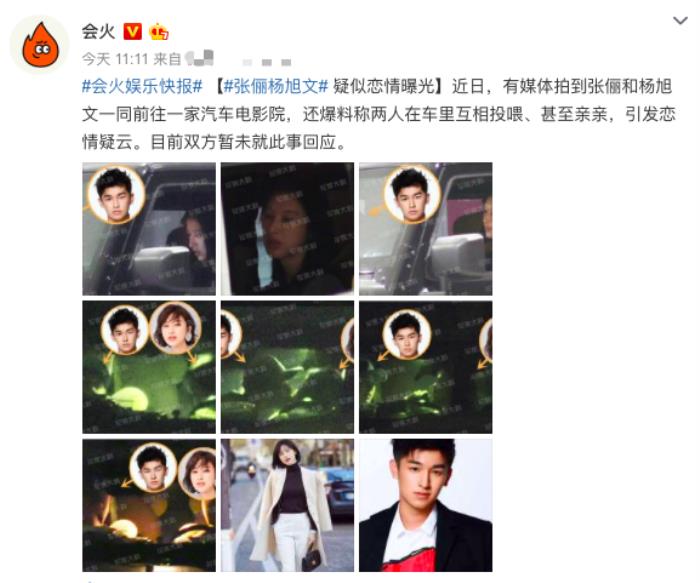This screenshot has height=583, width=700.
Task: Open the 会火 flame avatar profile
Action: [40, 45]
